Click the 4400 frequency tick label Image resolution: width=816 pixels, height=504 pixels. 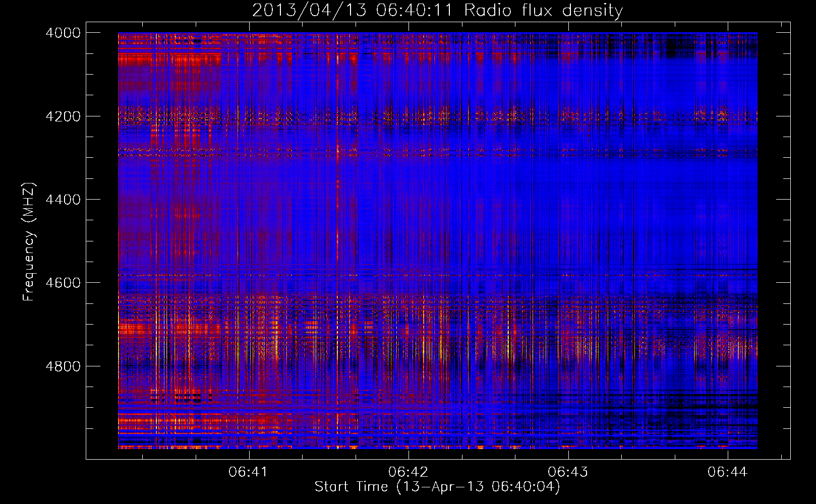63,200
